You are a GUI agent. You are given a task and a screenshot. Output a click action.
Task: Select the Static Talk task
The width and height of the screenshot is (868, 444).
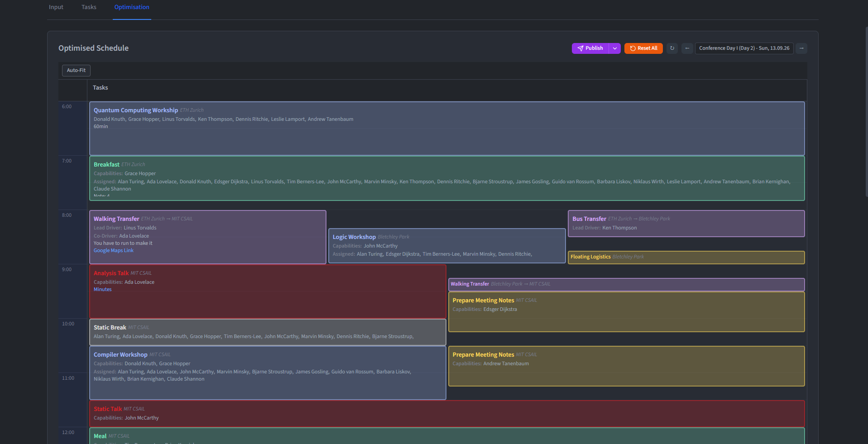click(447, 414)
